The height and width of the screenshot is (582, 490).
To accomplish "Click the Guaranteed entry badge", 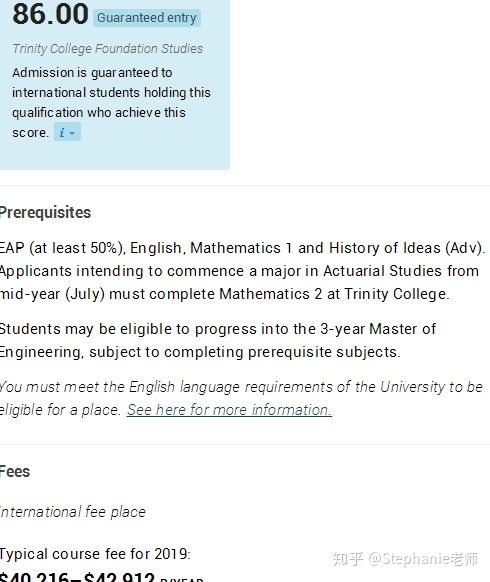I will (147, 18).
